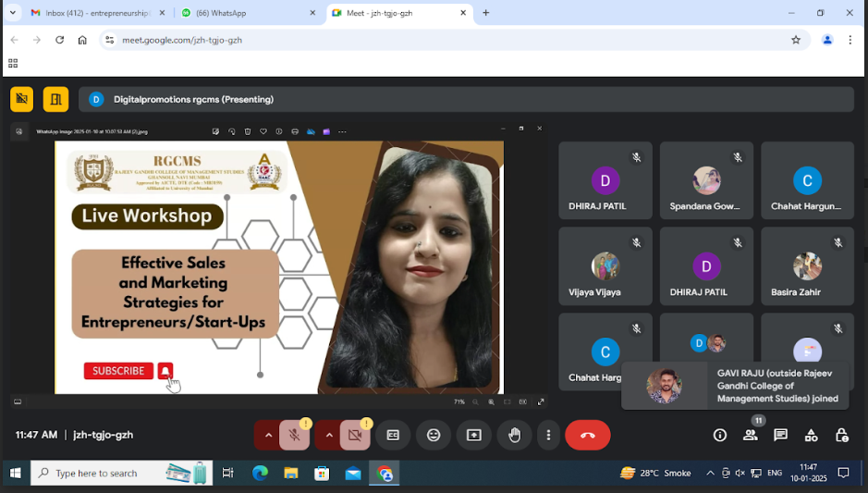The image size is (868, 493).
Task: Raise hand in the meeting
Action: 514,435
